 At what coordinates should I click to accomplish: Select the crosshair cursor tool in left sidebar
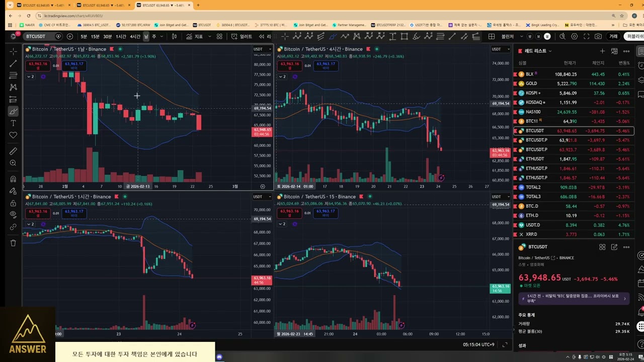[13, 51]
